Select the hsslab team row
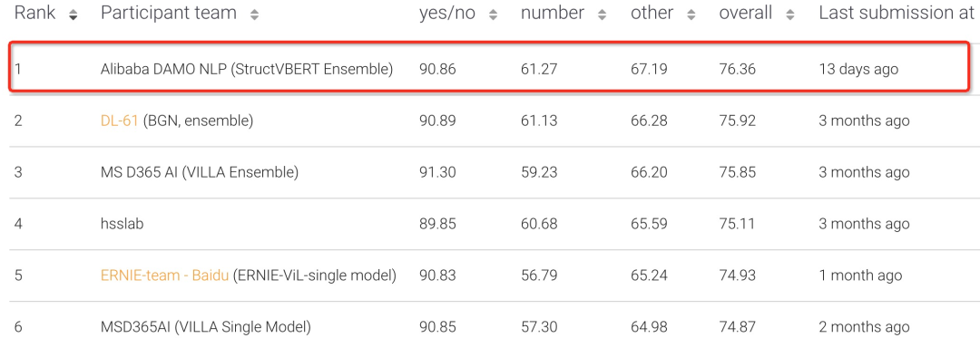The height and width of the screenshot is (338, 980). pos(490,224)
